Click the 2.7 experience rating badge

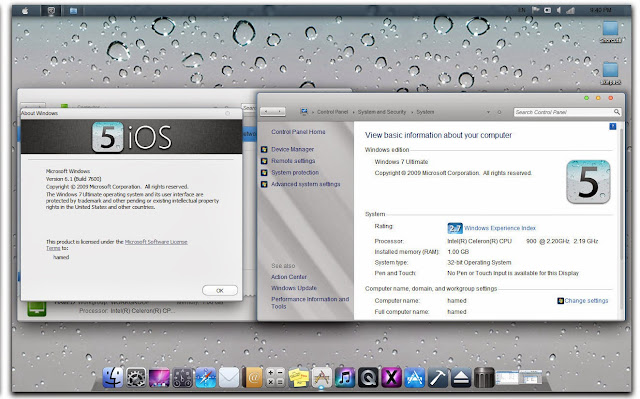[x=455, y=228]
